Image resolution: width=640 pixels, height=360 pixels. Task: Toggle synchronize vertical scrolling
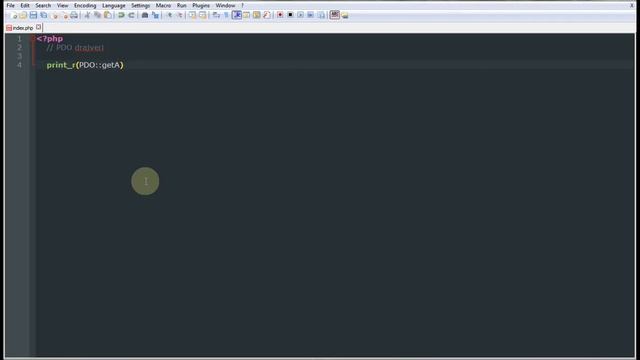coord(192,16)
